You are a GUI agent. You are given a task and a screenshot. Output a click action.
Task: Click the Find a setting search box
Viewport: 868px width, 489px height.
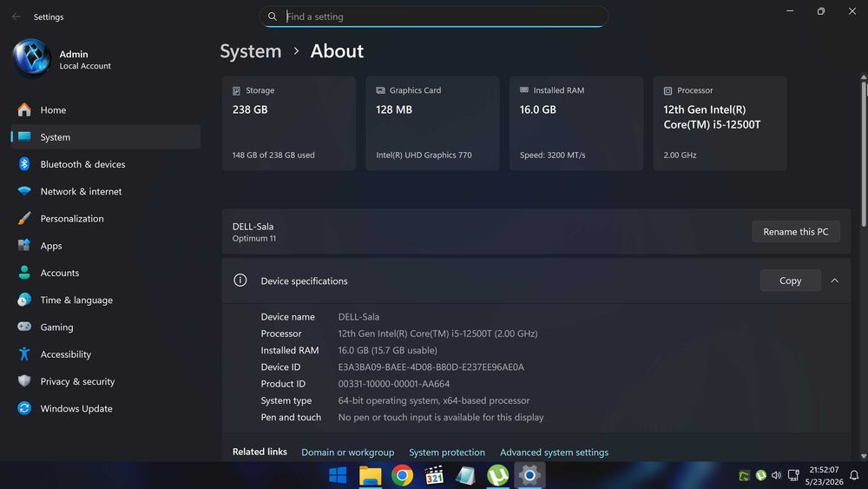tap(433, 17)
